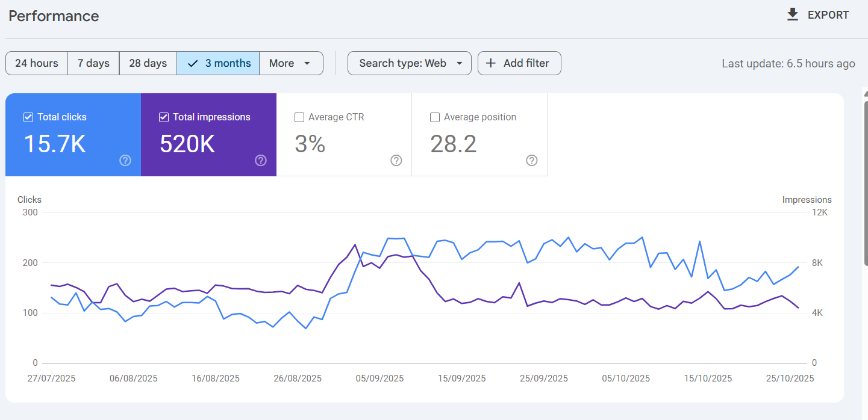
Task: Click the Export download icon
Action: pos(792,14)
